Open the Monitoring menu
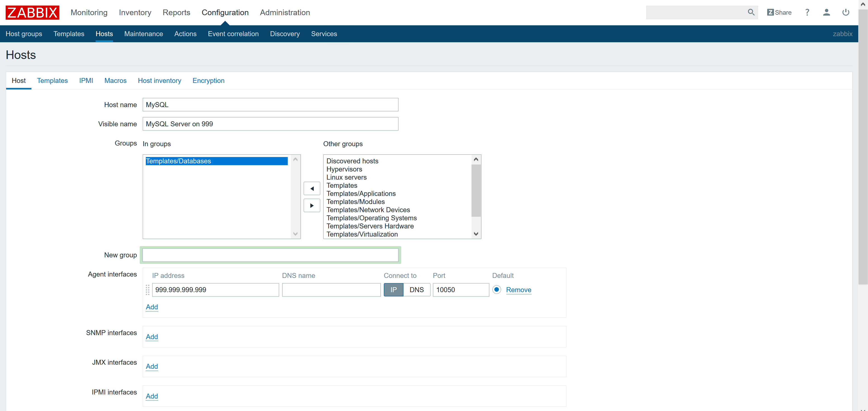 [x=89, y=12]
